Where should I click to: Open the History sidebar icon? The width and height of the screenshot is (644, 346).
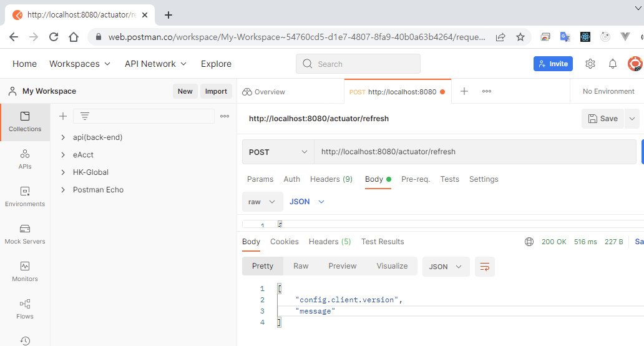(25, 340)
